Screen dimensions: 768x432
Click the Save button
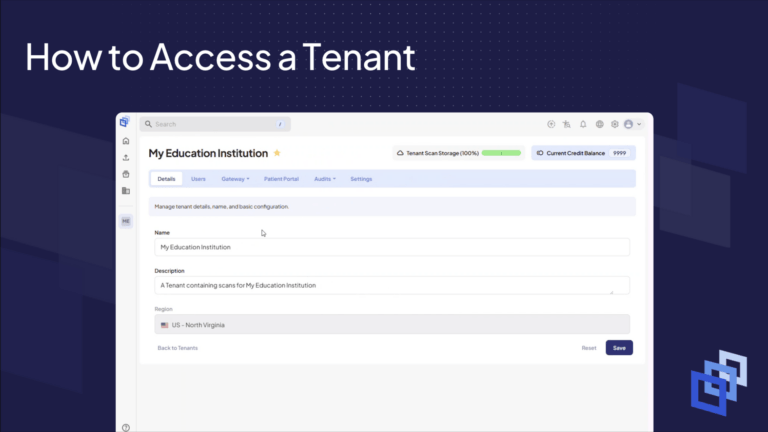coord(619,348)
